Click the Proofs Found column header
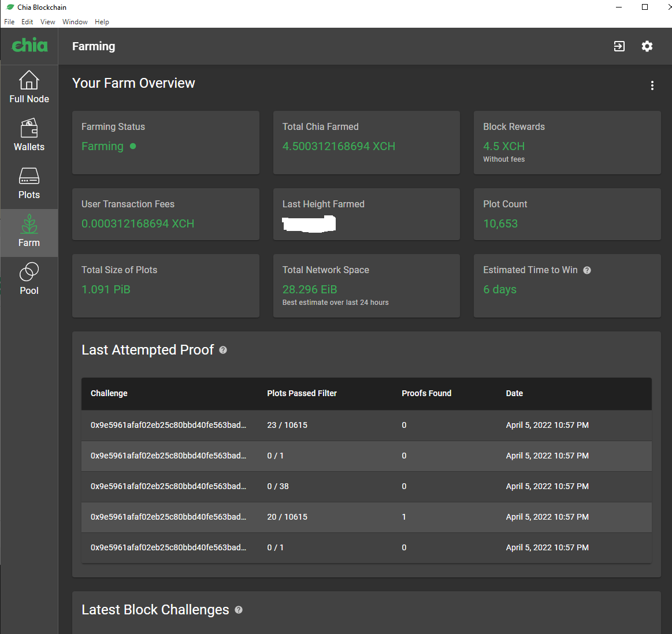The width and height of the screenshot is (672, 634). (x=426, y=393)
